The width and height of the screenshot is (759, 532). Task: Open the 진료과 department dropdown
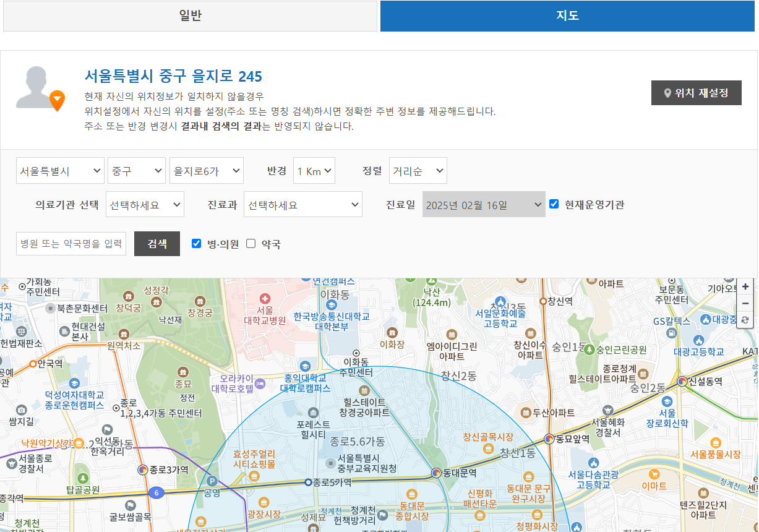303,204
